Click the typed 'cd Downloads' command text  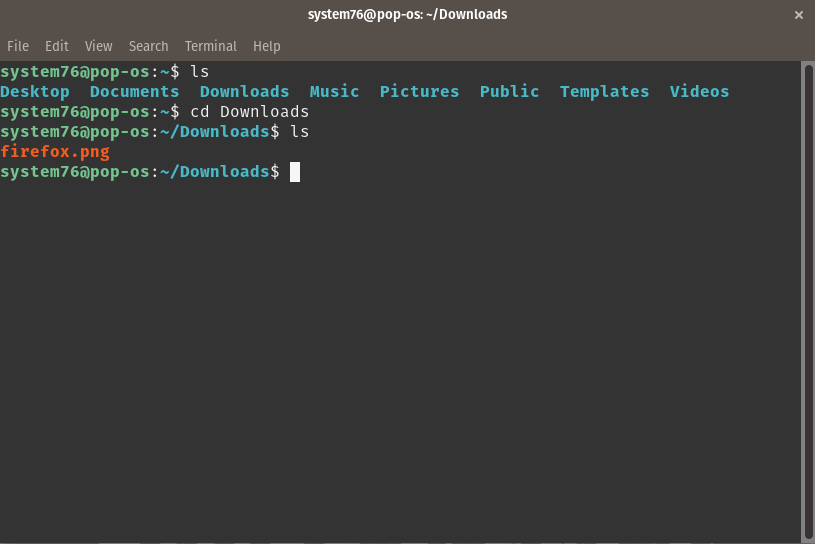[x=249, y=112]
